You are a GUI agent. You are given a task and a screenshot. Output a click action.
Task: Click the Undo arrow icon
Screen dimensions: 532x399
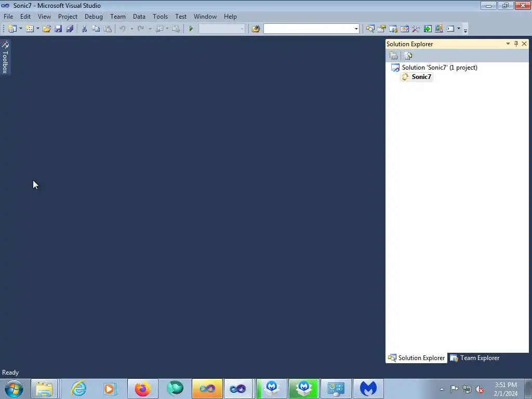tap(123, 29)
